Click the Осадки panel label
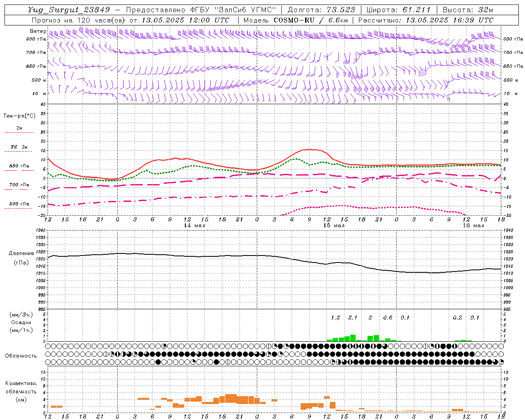This screenshot has width=525, height=420. click(x=21, y=322)
